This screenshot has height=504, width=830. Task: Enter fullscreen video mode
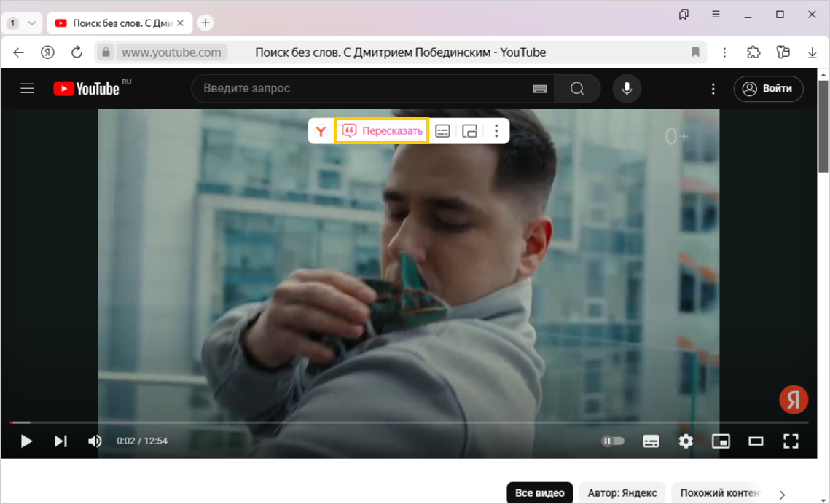tap(791, 441)
